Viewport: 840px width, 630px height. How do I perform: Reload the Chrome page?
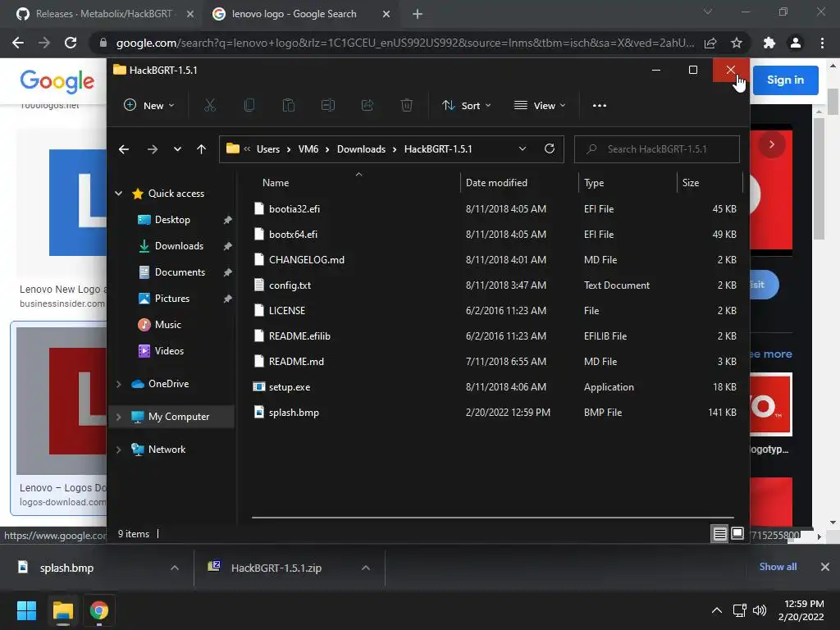71,43
